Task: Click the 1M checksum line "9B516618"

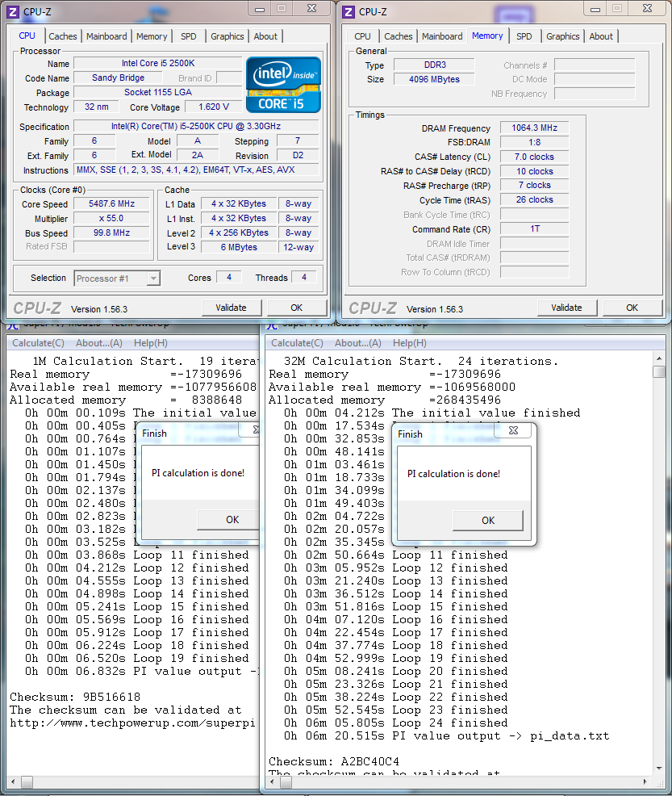Action: pos(75,697)
